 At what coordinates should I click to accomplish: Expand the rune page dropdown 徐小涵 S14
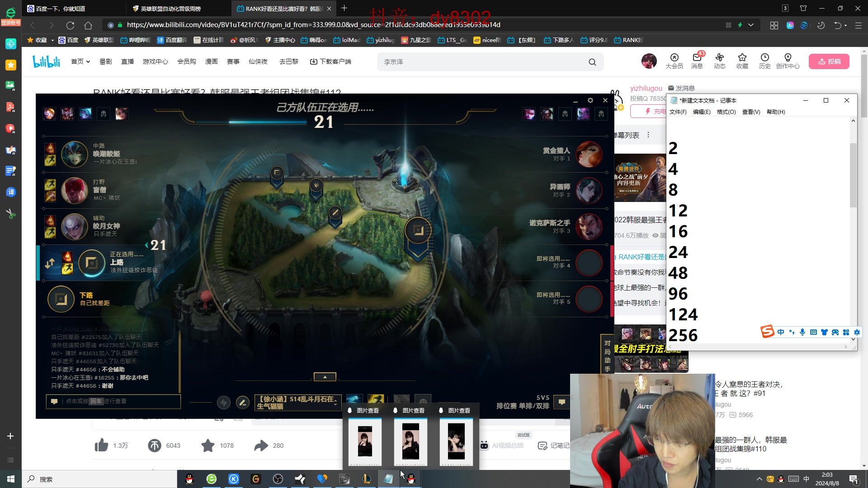(297, 402)
